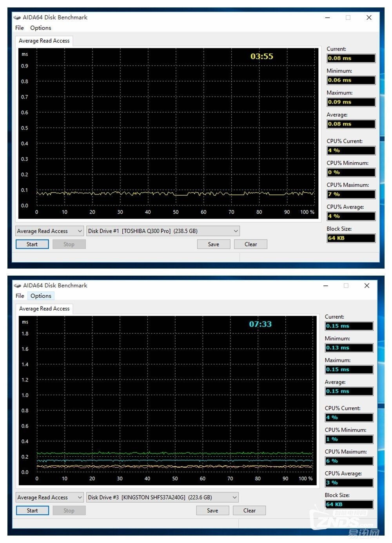Screen dimensions: 392x543
Task: Click the 03:55 timer in top graph
Action: coord(262,56)
